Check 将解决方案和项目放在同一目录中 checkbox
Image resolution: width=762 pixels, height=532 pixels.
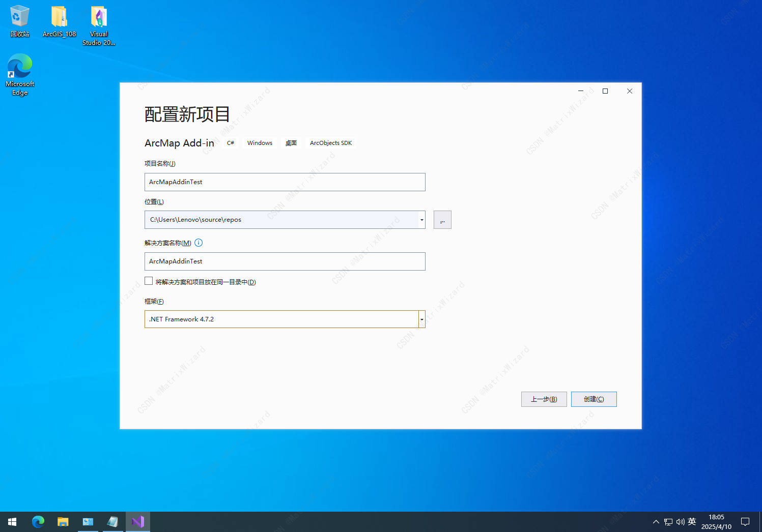149,281
